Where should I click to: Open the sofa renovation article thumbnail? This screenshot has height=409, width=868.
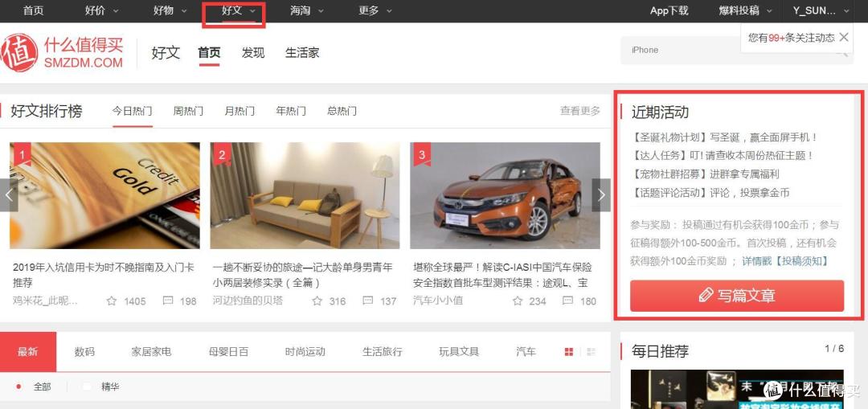click(x=305, y=195)
